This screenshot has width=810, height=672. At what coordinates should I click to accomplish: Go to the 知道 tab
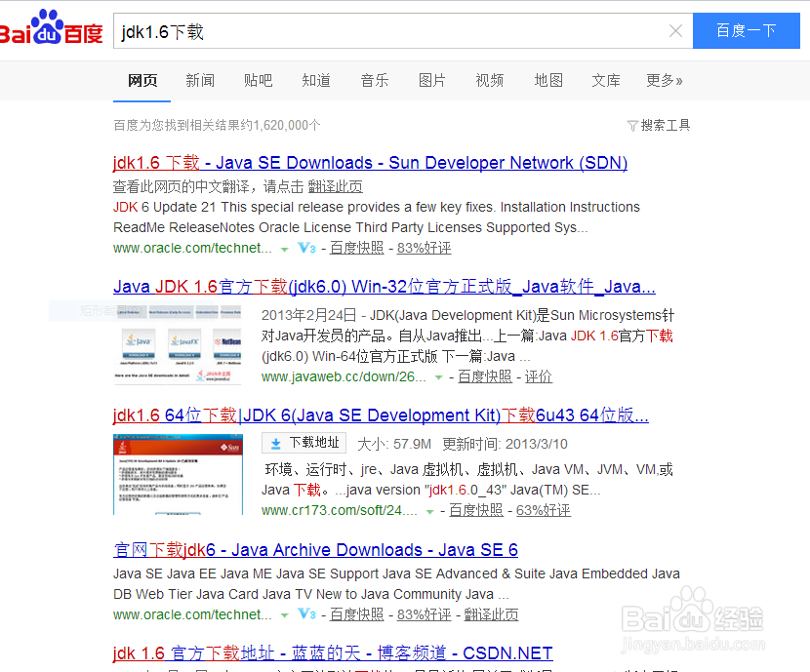pyautogui.click(x=316, y=81)
